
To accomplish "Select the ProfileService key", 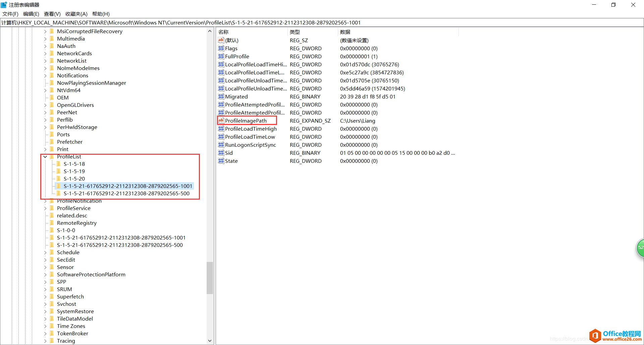I will 73,208.
